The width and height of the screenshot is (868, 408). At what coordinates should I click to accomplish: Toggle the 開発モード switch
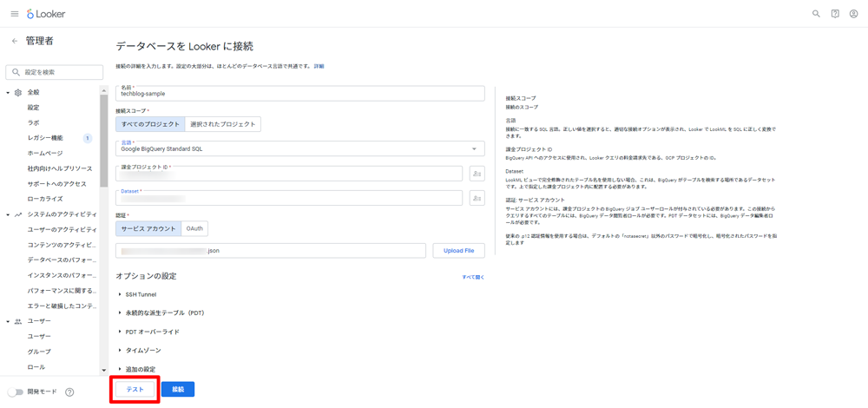15,392
